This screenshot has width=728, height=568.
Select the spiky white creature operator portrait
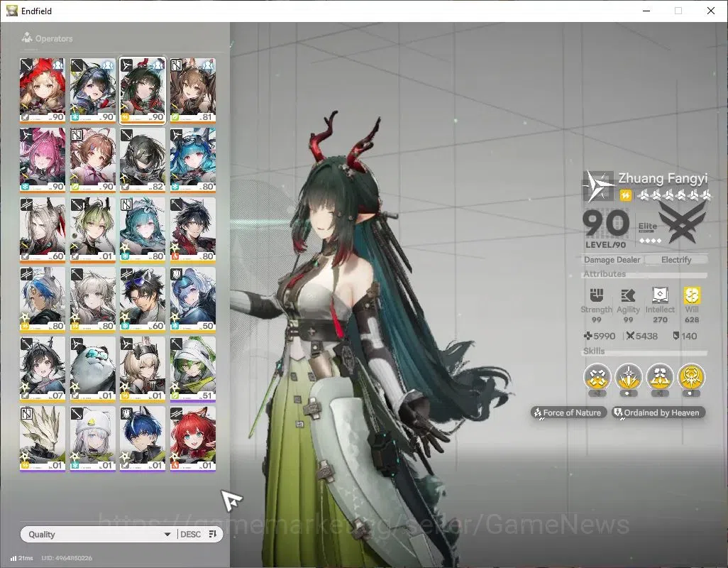43,438
